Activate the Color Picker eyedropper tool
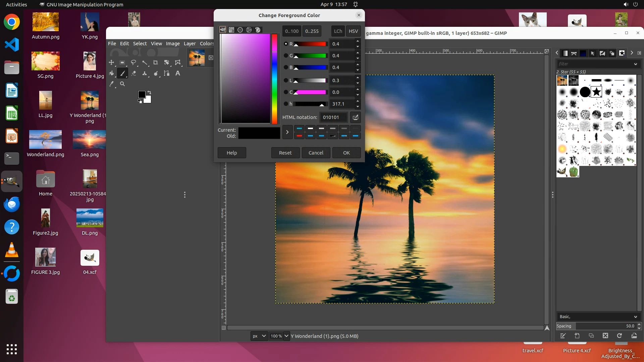The height and width of the screenshot is (362, 644). 111,84
